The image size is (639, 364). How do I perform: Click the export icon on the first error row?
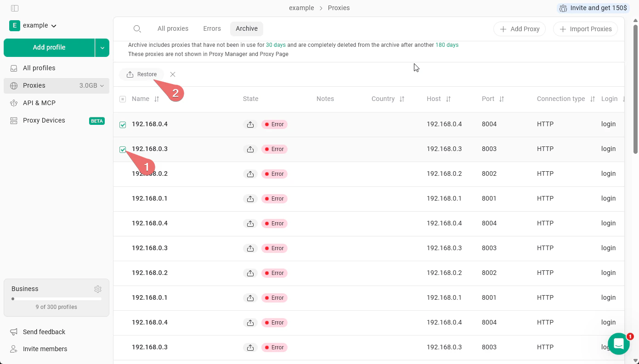click(x=250, y=124)
